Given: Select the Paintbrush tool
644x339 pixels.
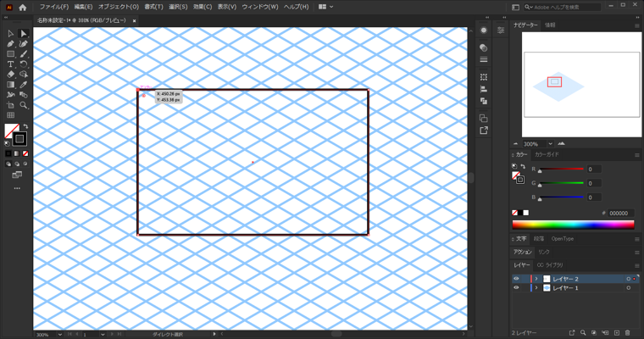Looking at the screenshot, I should tap(24, 54).
